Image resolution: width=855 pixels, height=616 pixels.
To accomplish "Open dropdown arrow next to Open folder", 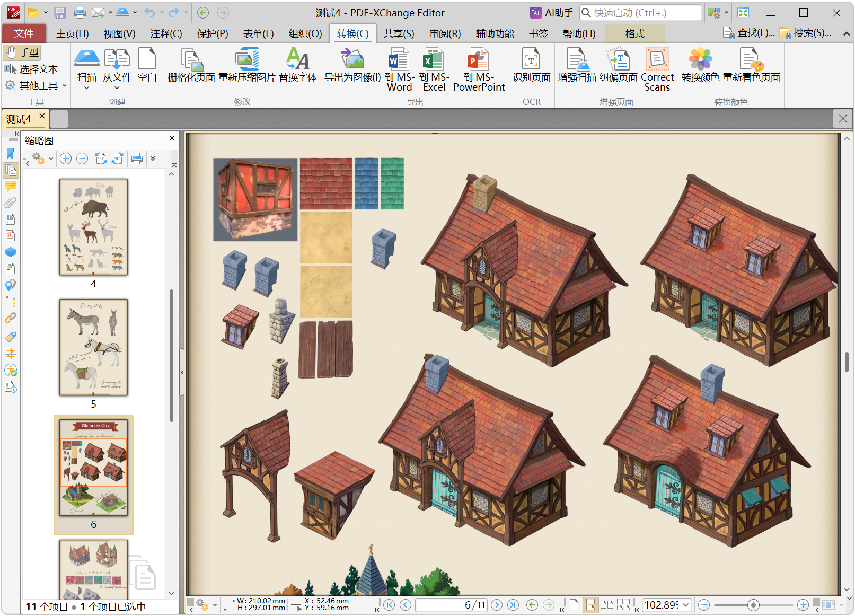I will pyautogui.click(x=46, y=13).
